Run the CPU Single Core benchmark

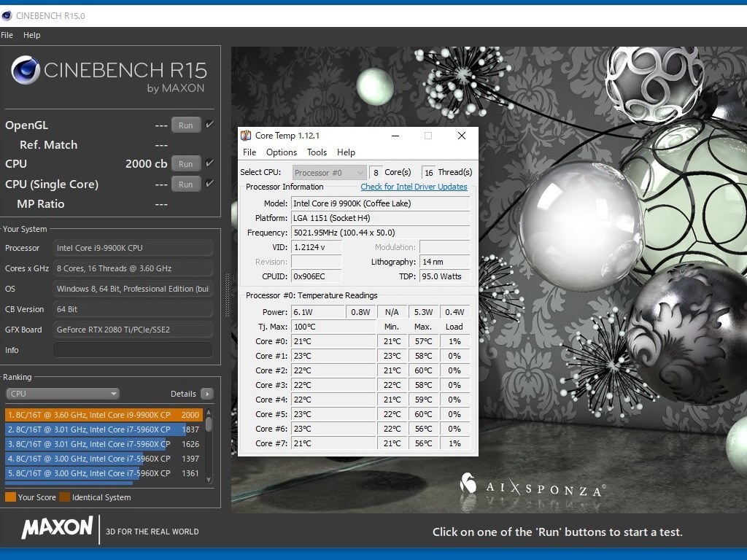pyautogui.click(x=186, y=184)
